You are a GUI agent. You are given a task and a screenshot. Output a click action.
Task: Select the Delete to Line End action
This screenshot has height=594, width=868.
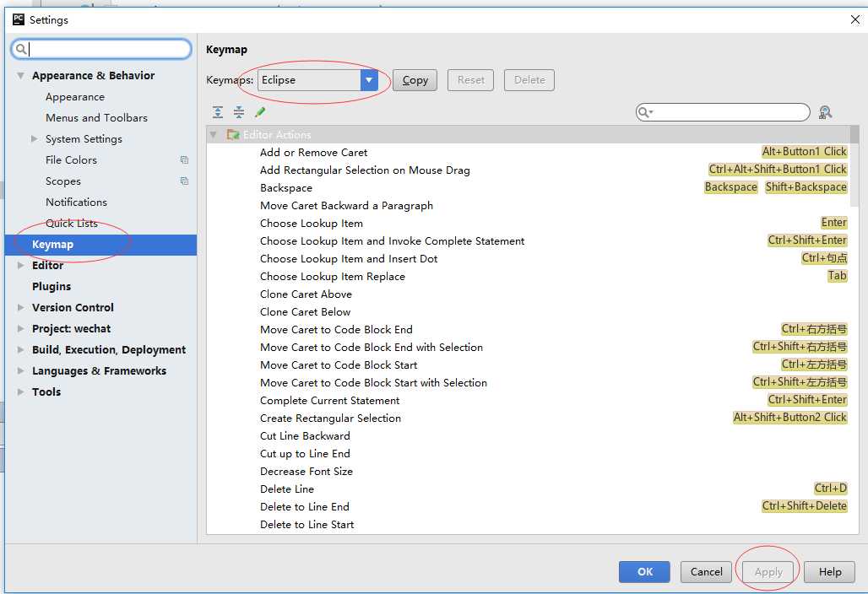(x=305, y=506)
